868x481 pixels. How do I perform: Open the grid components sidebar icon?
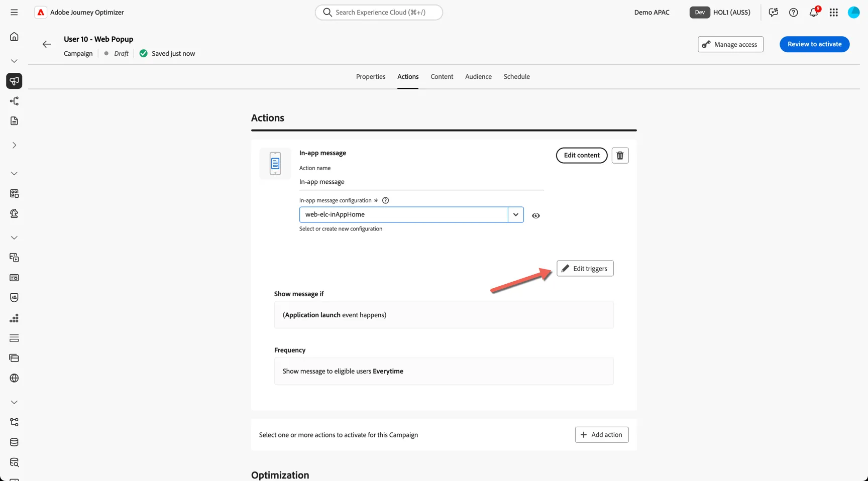coord(14,193)
